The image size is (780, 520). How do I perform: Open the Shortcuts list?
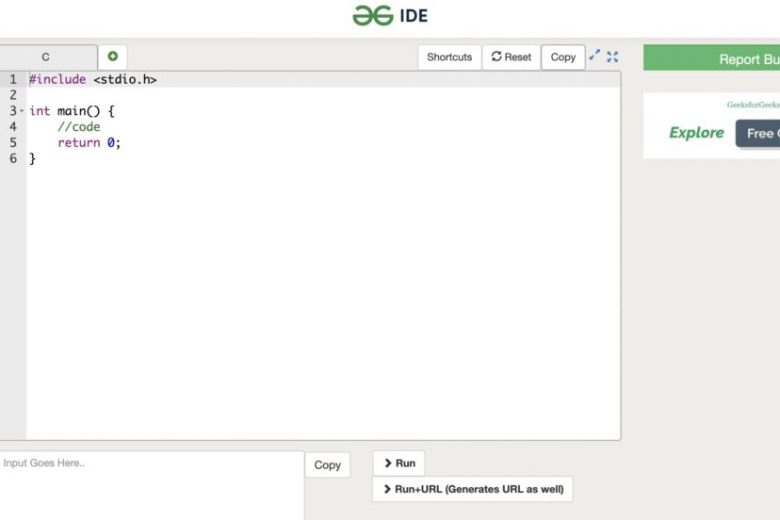click(449, 57)
